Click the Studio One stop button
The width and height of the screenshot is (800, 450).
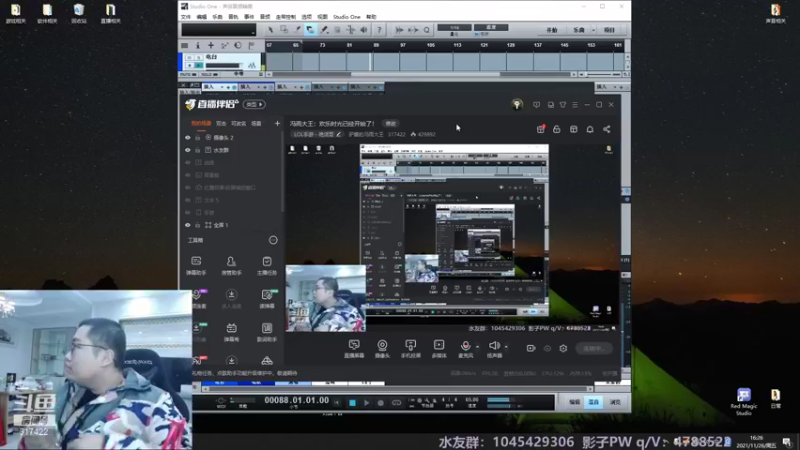pyautogui.click(x=352, y=403)
